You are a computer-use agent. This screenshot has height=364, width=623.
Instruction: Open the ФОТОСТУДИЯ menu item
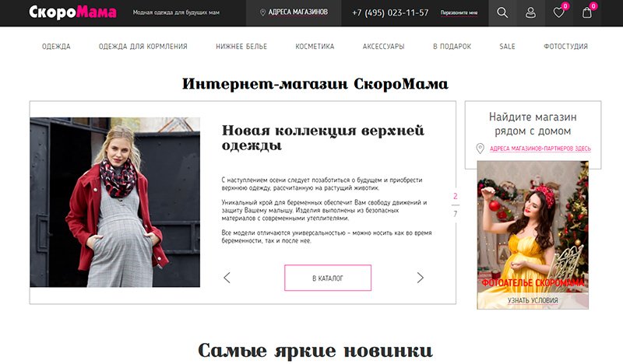pos(565,47)
